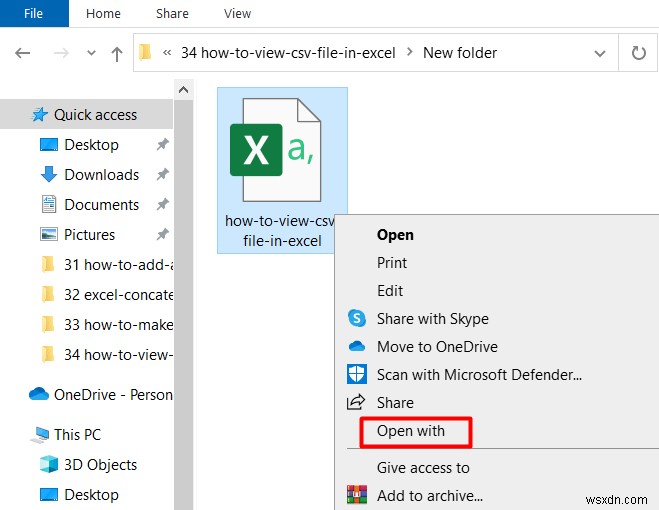Open Pictures in the navigation pane
This screenshot has width=659, height=510.
89,234
